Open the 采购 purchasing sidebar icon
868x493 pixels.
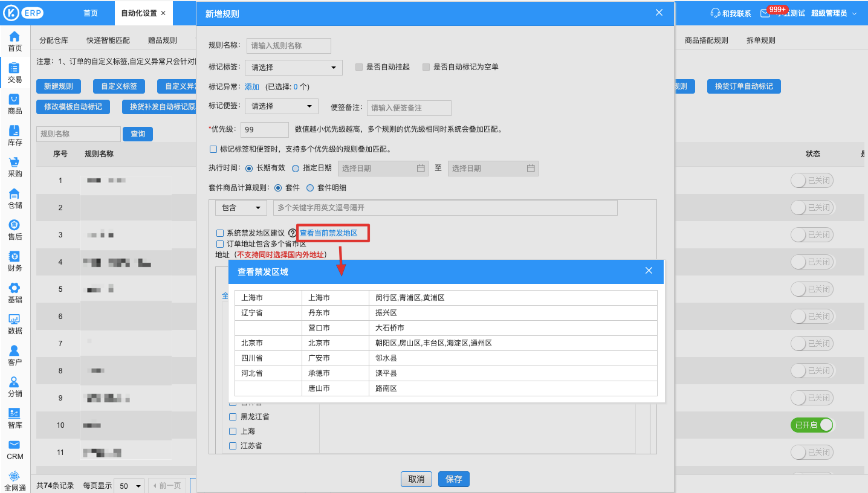click(x=15, y=162)
